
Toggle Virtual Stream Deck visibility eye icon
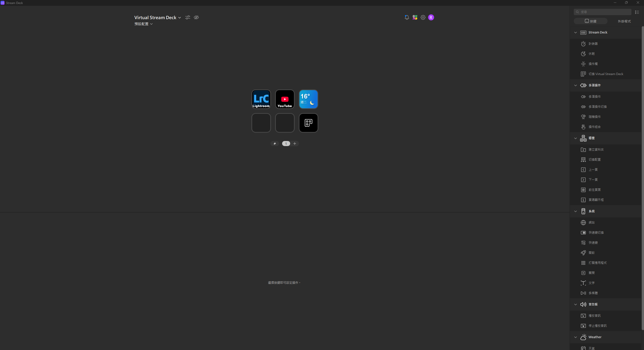(x=196, y=17)
